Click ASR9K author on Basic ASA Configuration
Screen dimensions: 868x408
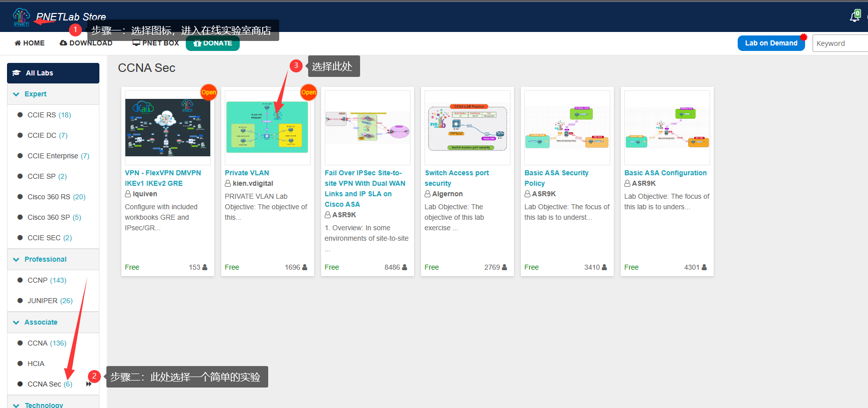coord(644,183)
